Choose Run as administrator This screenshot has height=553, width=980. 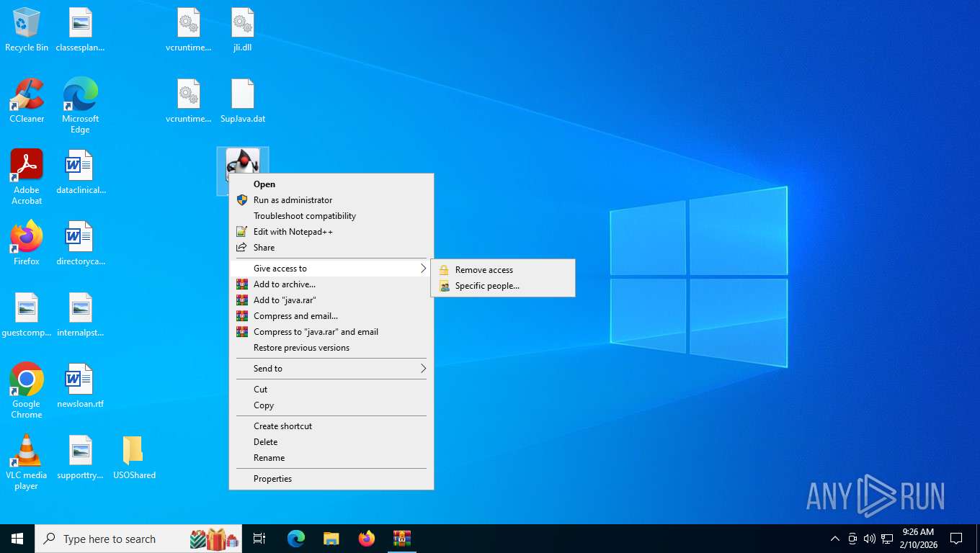tap(331, 200)
